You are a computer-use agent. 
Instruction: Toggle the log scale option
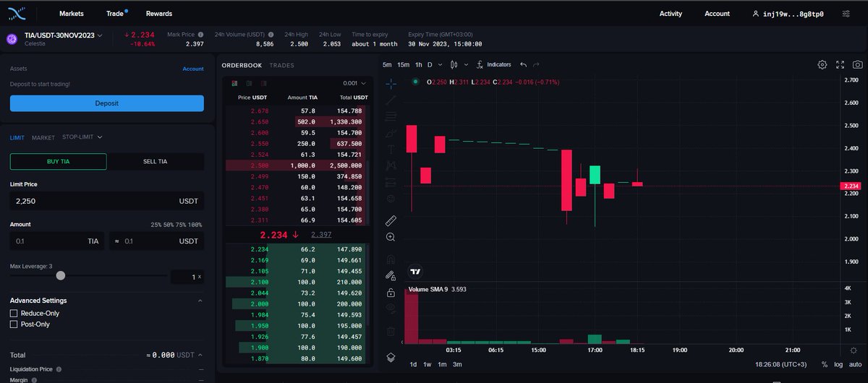click(838, 364)
